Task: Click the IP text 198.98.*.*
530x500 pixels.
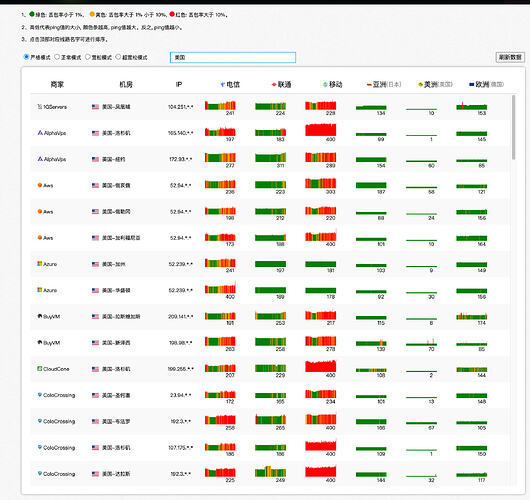Action: (180, 343)
